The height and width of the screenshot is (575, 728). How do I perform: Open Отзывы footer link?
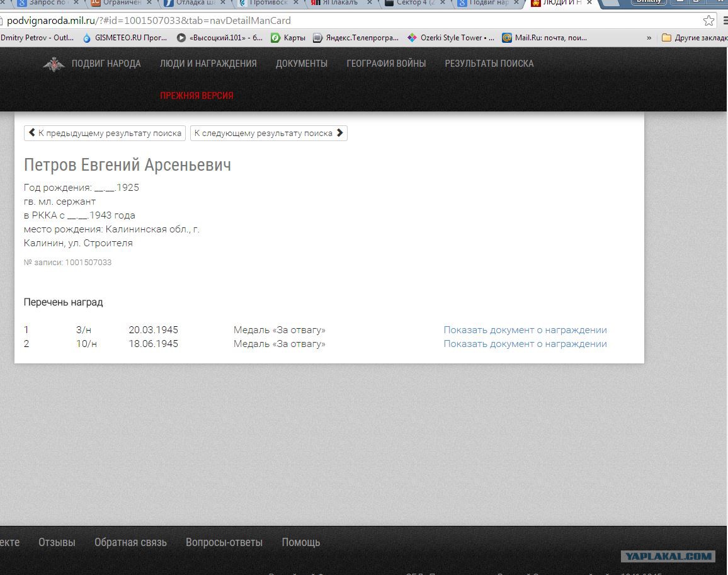[57, 542]
